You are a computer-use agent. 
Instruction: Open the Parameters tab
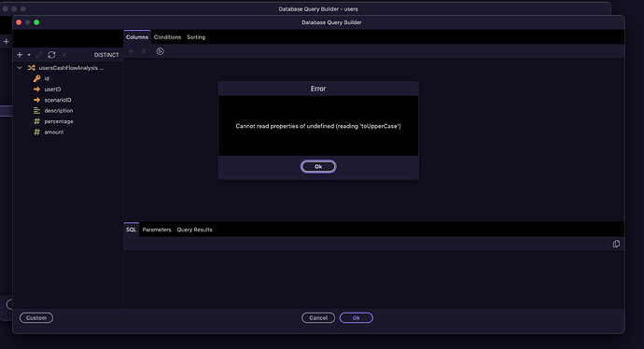point(157,230)
